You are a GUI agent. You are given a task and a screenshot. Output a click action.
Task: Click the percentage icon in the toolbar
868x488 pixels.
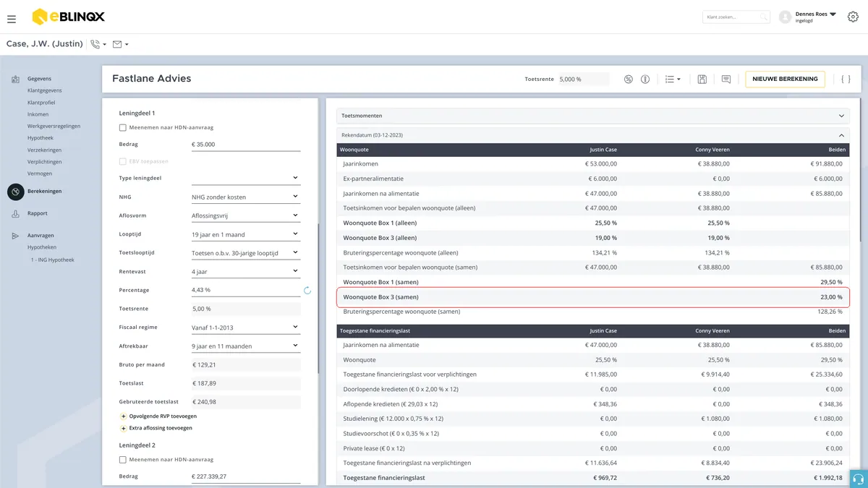click(629, 79)
